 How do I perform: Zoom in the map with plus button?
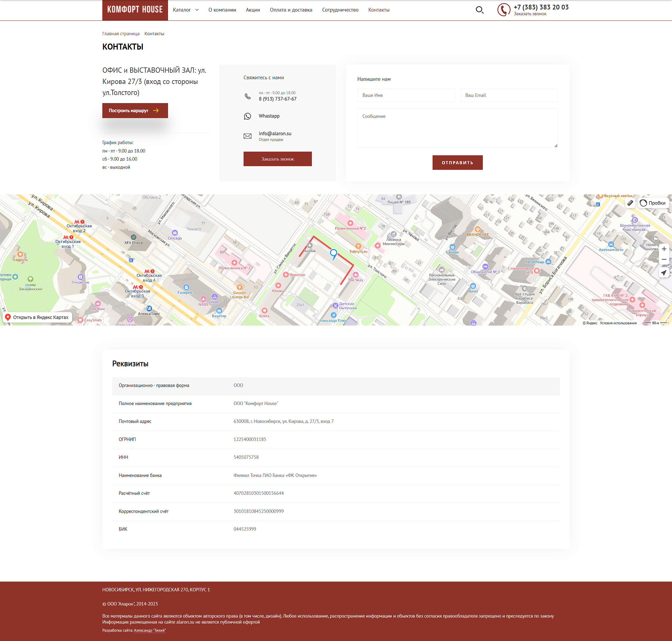(x=664, y=249)
